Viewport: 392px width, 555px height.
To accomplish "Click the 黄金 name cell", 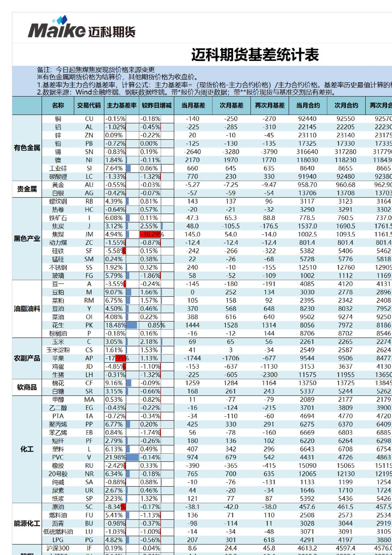I will 58,185.
